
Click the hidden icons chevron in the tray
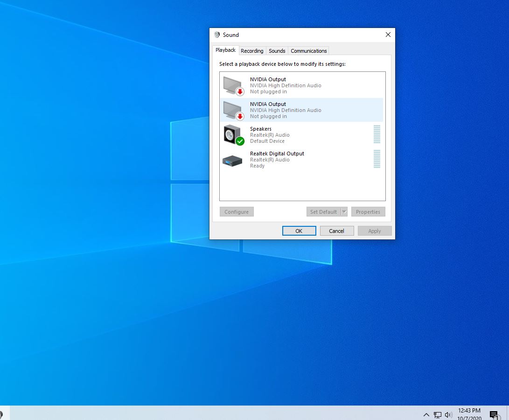[x=426, y=414]
